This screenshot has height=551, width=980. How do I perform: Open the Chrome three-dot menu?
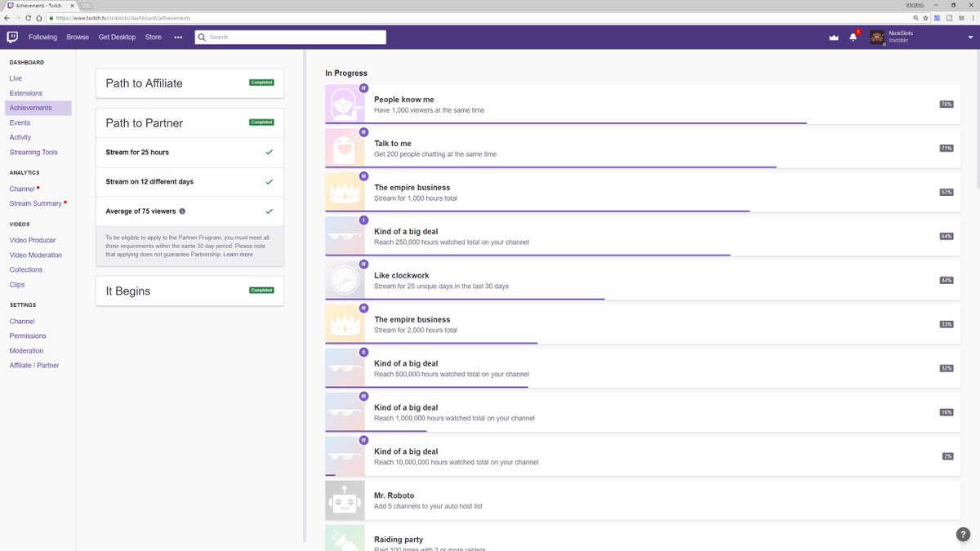click(x=973, y=17)
